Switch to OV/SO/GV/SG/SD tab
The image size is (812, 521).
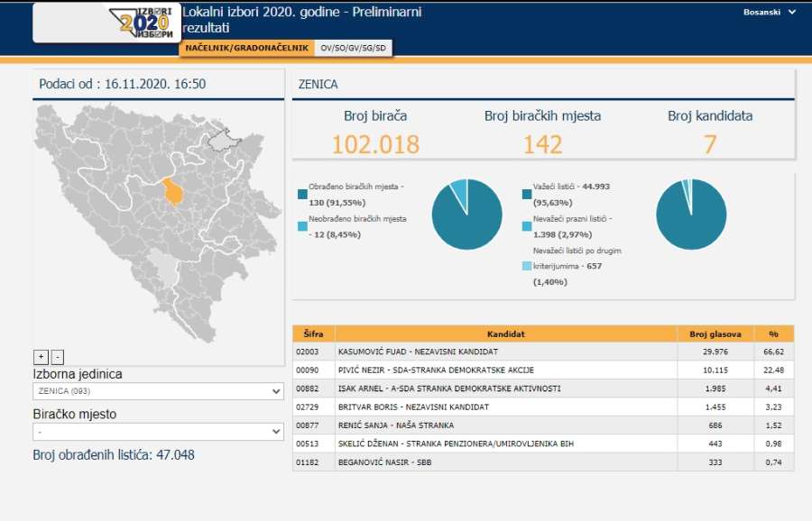[x=354, y=48]
